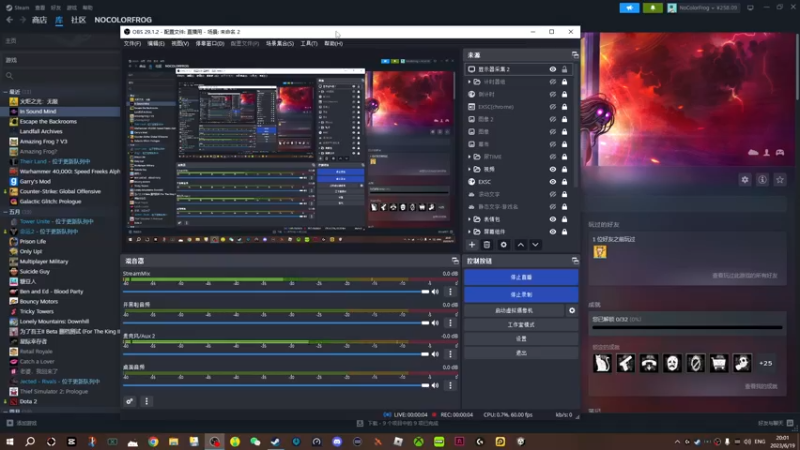
Task: Open the Windows Start menu
Action: [10, 442]
